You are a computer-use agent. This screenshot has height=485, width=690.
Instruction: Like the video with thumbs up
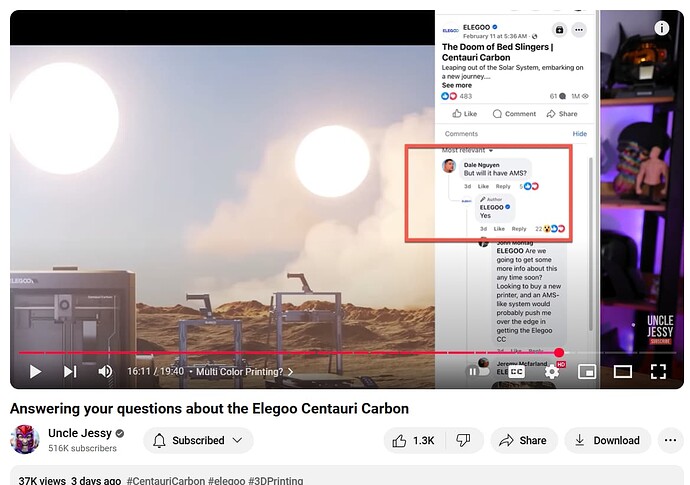click(414, 440)
